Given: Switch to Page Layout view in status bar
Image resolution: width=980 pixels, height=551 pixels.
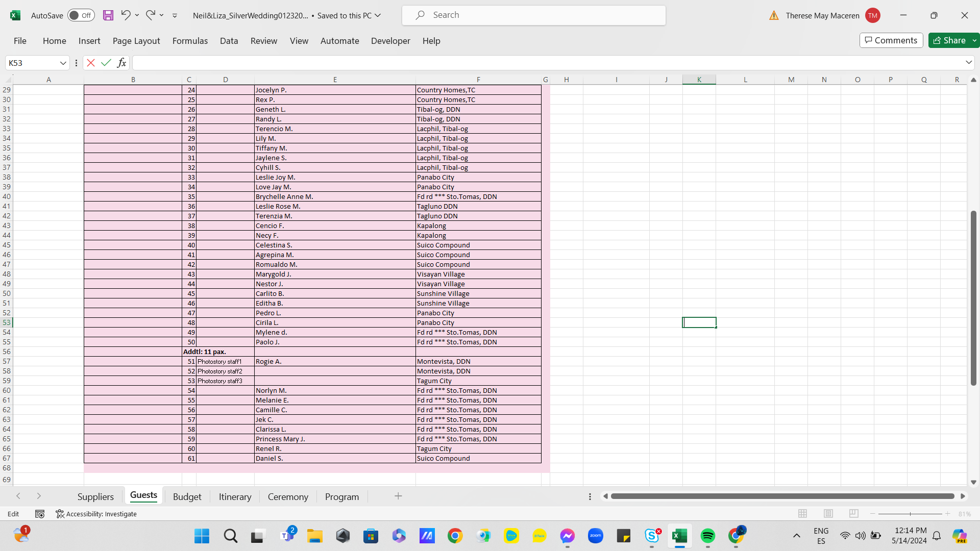Looking at the screenshot, I should tap(828, 514).
